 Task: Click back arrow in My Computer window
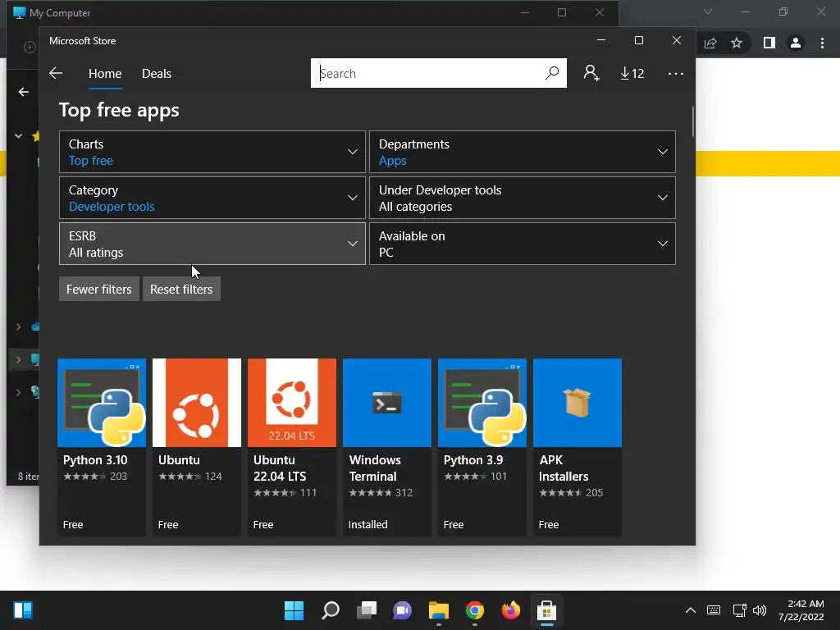(24, 92)
